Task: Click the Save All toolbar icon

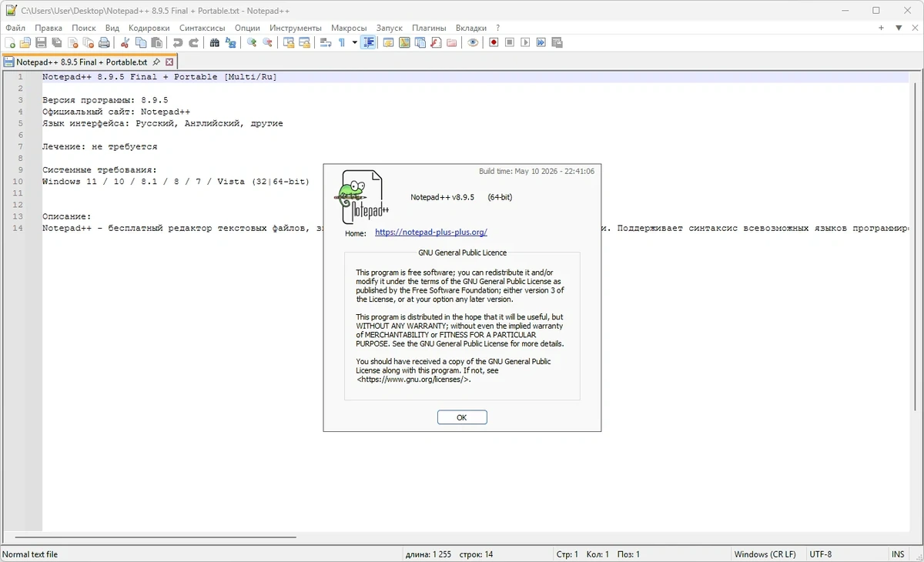Action: coord(56,42)
